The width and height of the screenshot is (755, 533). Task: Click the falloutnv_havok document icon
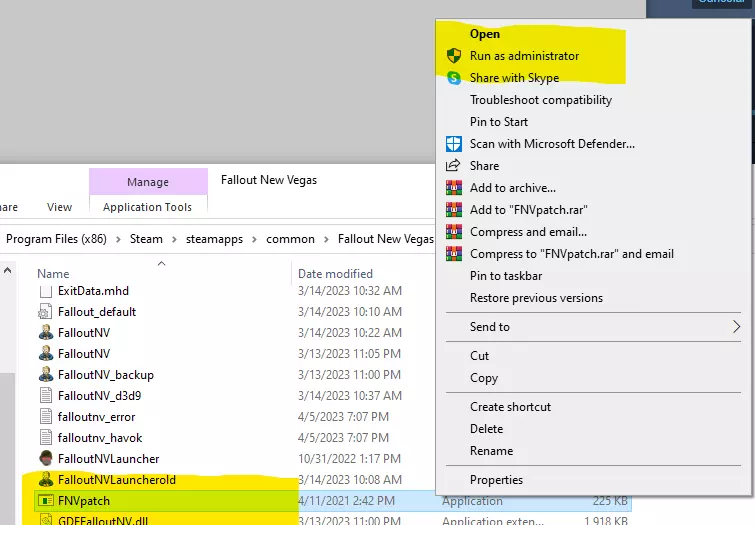[46, 438]
